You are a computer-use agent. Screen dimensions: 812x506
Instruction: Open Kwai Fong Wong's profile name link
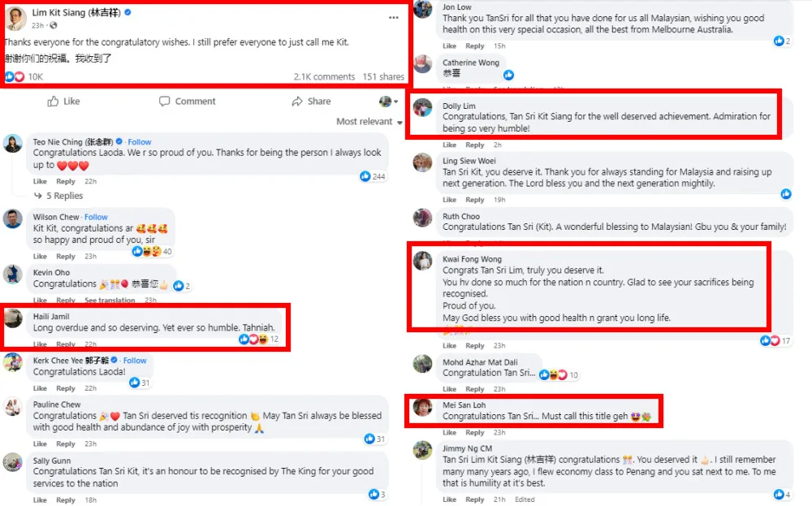click(x=472, y=259)
